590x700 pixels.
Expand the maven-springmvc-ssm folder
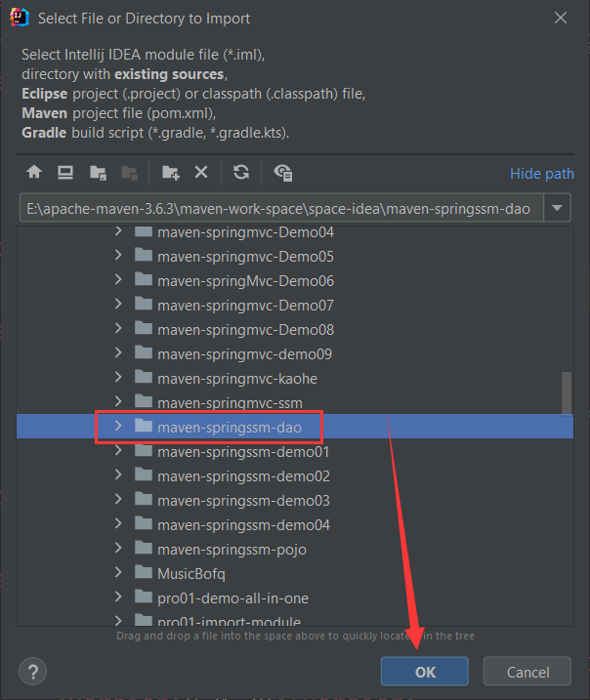[118, 401]
